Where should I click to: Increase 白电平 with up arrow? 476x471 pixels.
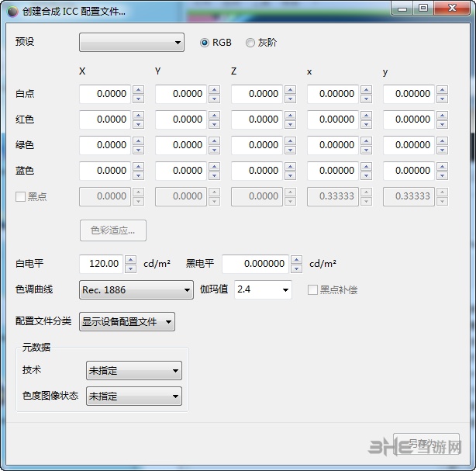130,259
